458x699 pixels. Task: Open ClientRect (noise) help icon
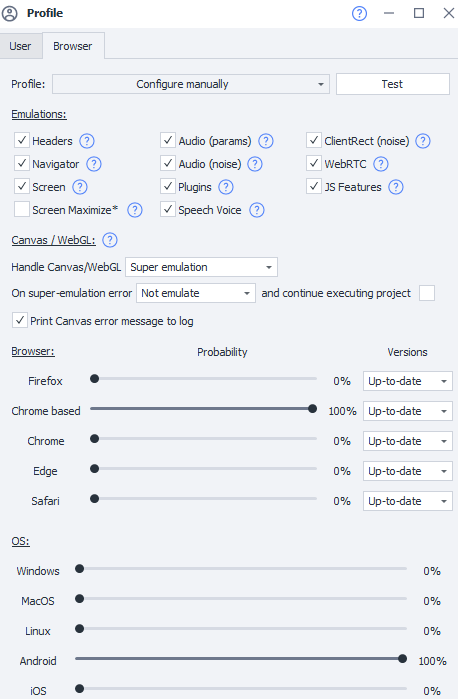coord(423,141)
